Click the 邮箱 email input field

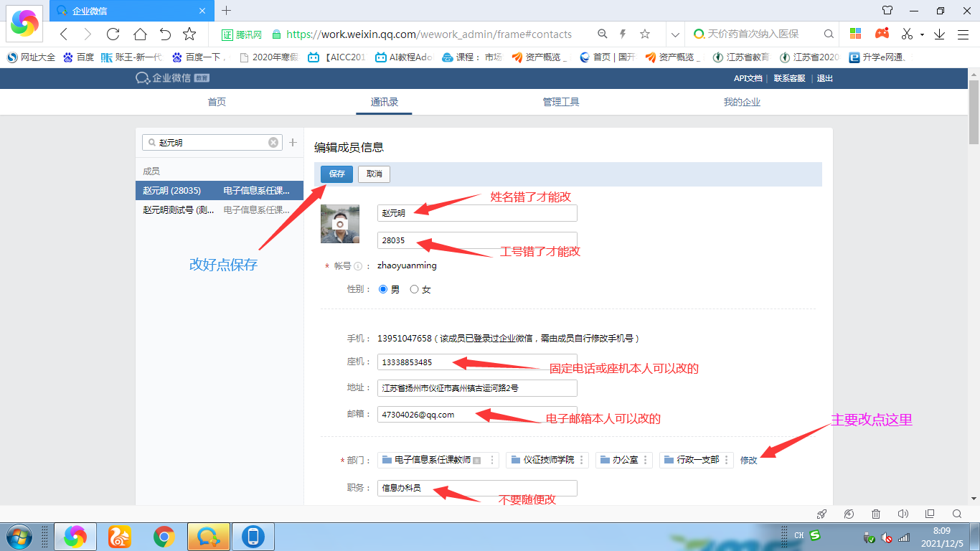pyautogui.click(x=476, y=415)
